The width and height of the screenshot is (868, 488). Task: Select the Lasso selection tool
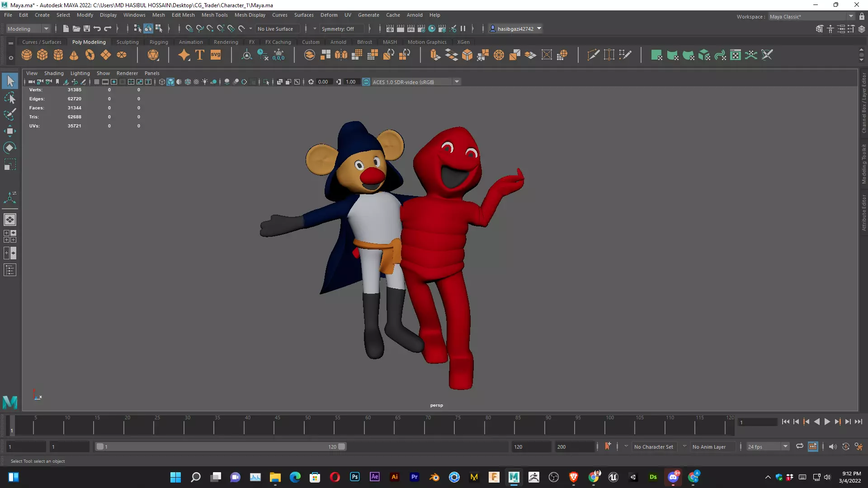click(x=10, y=98)
